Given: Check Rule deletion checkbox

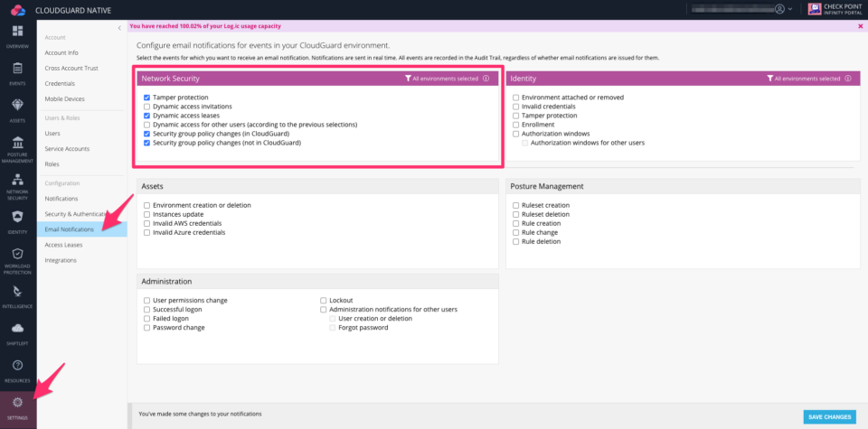Looking at the screenshot, I should pos(515,241).
